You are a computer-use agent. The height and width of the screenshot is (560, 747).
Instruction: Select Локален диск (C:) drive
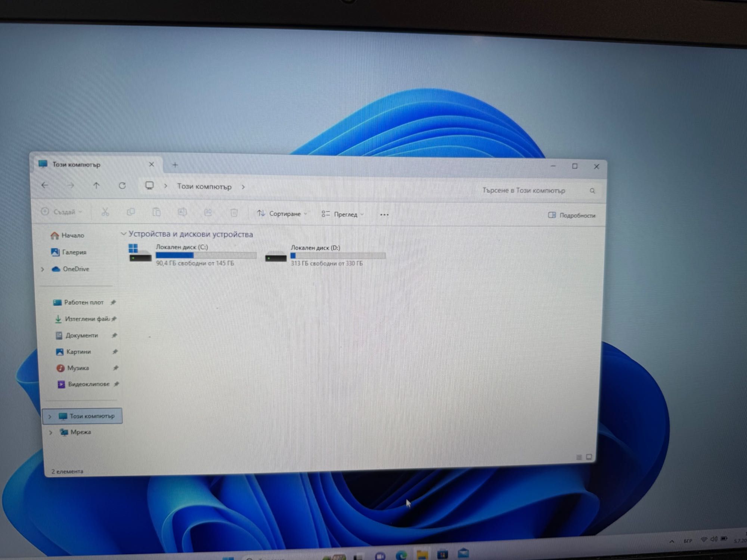pyautogui.click(x=192, y=255)
